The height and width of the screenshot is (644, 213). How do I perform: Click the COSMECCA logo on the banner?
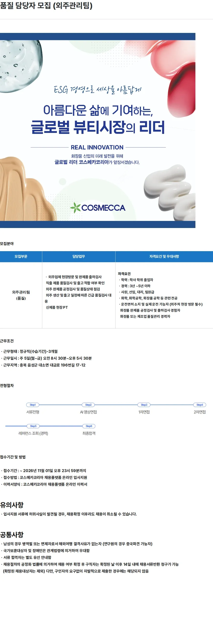tap(98, 208)
